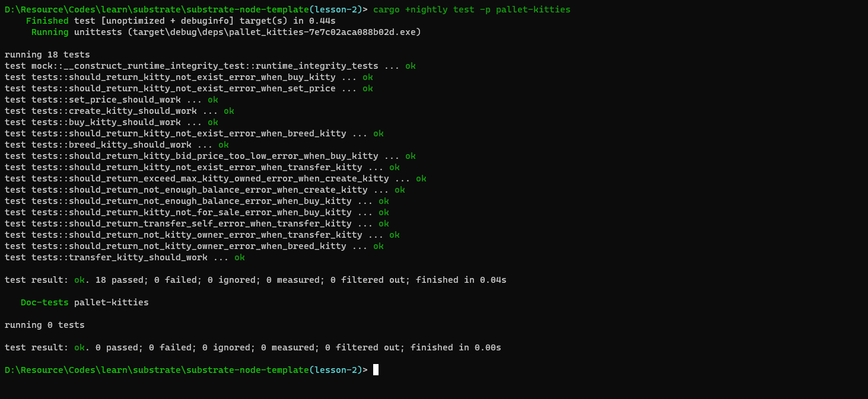This screenshot has height=399, width=868.
Task: Click the 'Running unittests' line with pallet_kitties exe
Action: coord(226,32)
